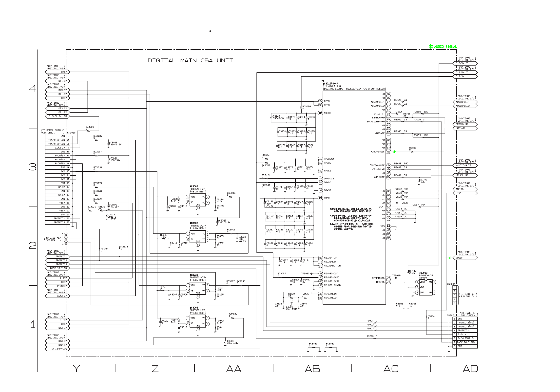Click the BACKLIGHT-ON signal tag on left
The image size is (560, 392).
pos(58,268)
